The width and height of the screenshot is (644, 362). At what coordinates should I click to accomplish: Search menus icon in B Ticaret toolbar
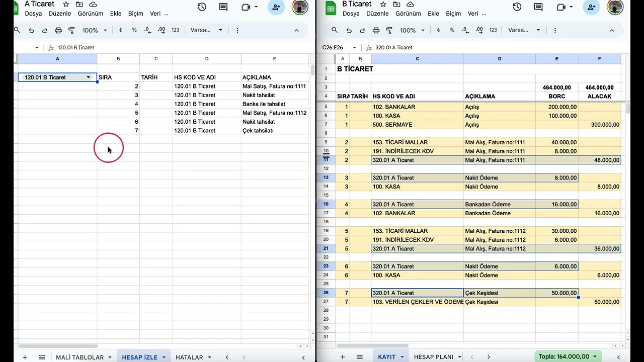click(x=335, y=30)
